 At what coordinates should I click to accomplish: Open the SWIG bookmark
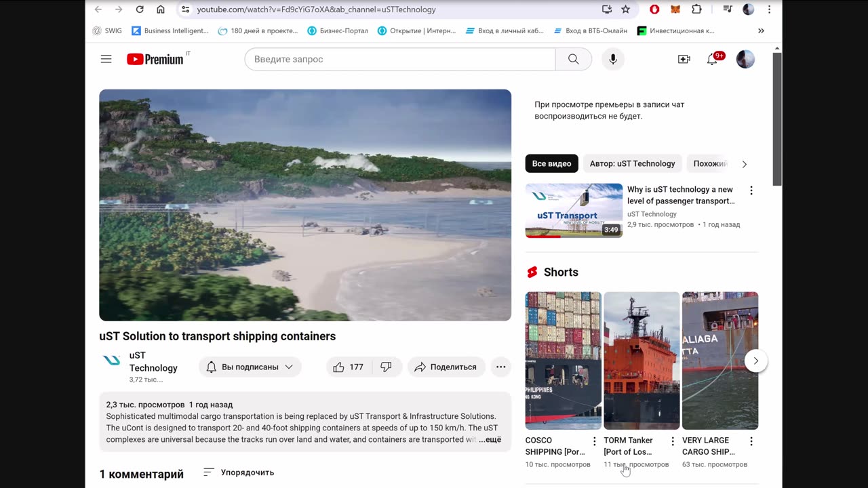(107, 30)
